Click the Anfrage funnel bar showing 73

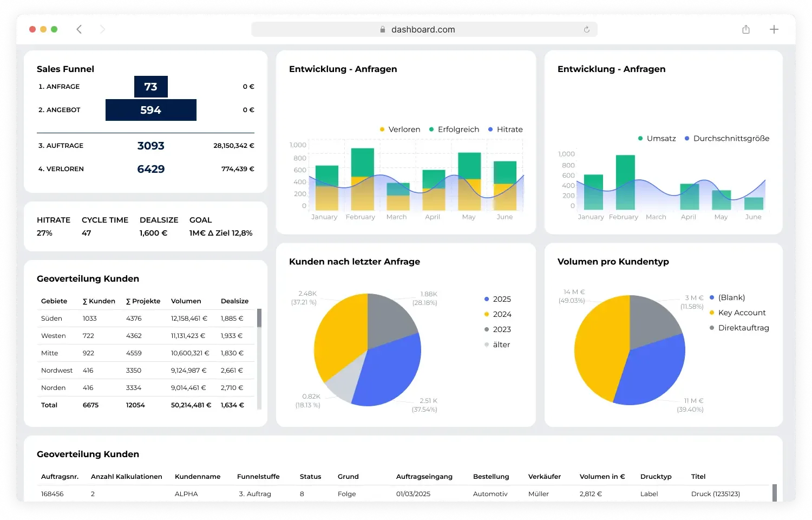coord(151,87)
